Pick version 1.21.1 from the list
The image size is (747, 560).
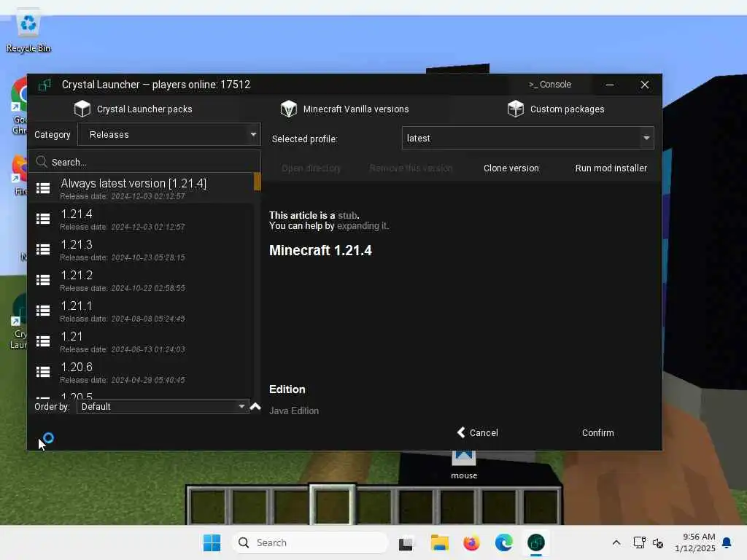pos(141,311)
